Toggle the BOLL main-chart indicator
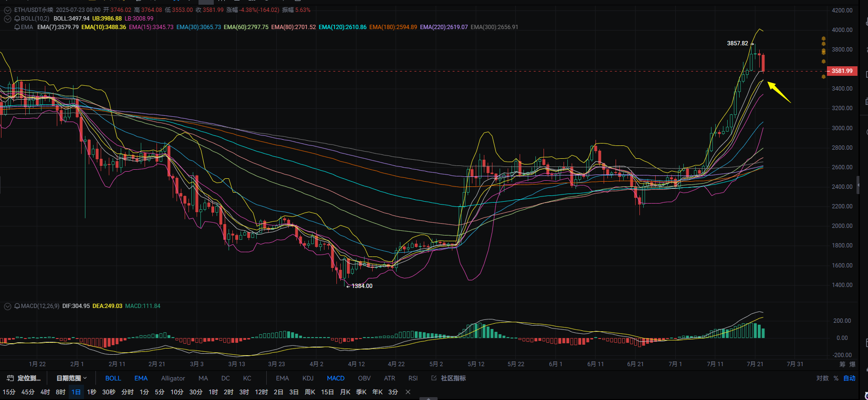The width and height of the screenshot is (868, 400). coord(113,378)
